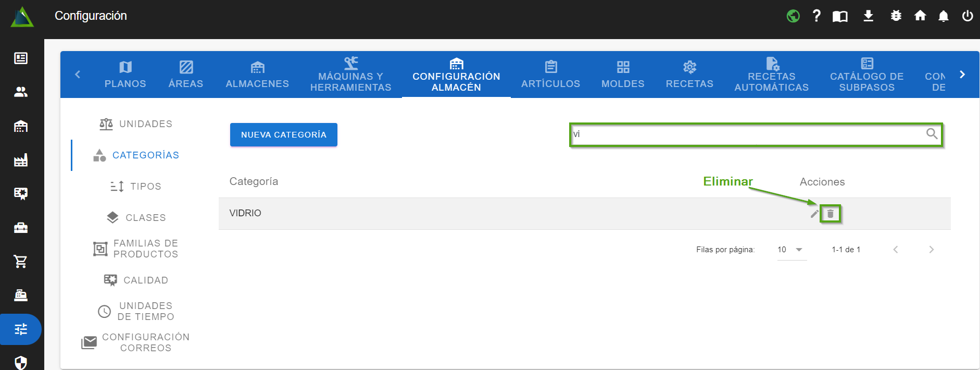
Task: Go to home via house icon
Action: 920,16
